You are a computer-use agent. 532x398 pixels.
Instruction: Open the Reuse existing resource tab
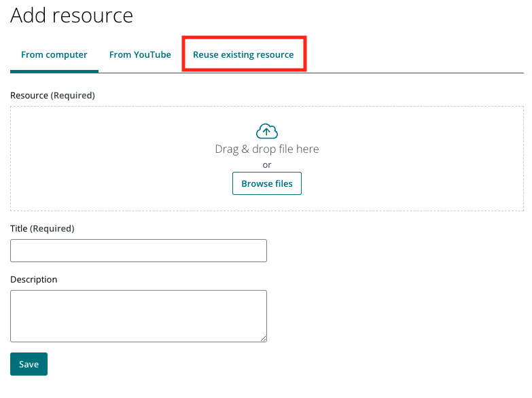click(243, 54)
